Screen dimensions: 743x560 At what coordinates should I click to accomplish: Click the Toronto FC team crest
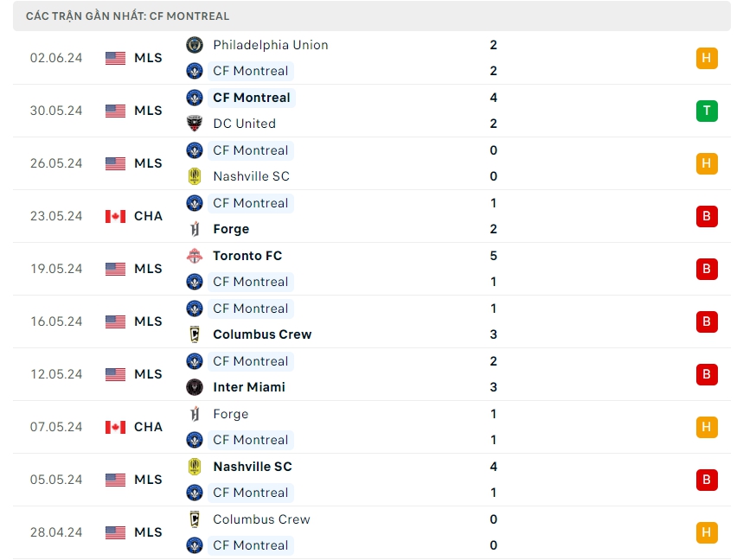click(x=195, y=256)
